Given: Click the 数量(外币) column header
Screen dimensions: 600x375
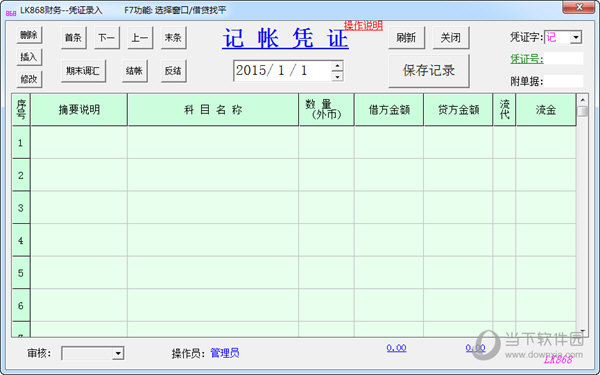Looking at the screenshot, I should point(326,110).
